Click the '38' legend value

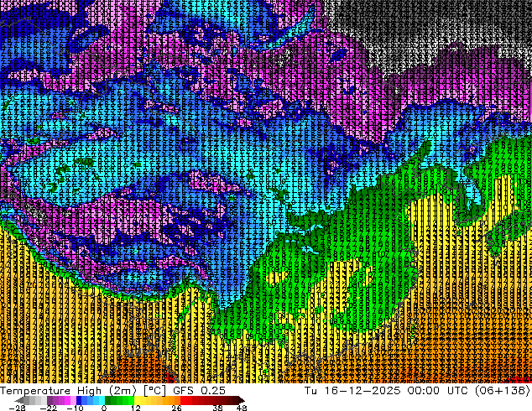(x=217, y=408)
